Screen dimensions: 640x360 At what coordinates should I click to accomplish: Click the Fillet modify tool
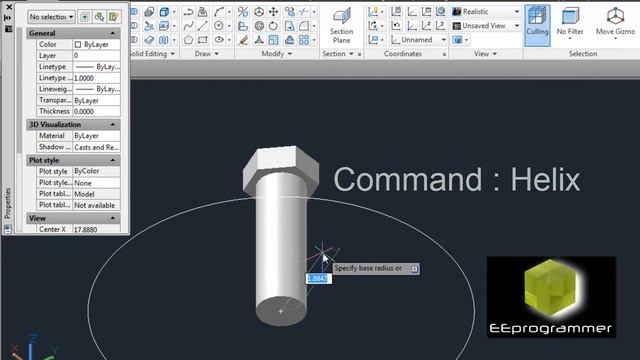[304, 26]
